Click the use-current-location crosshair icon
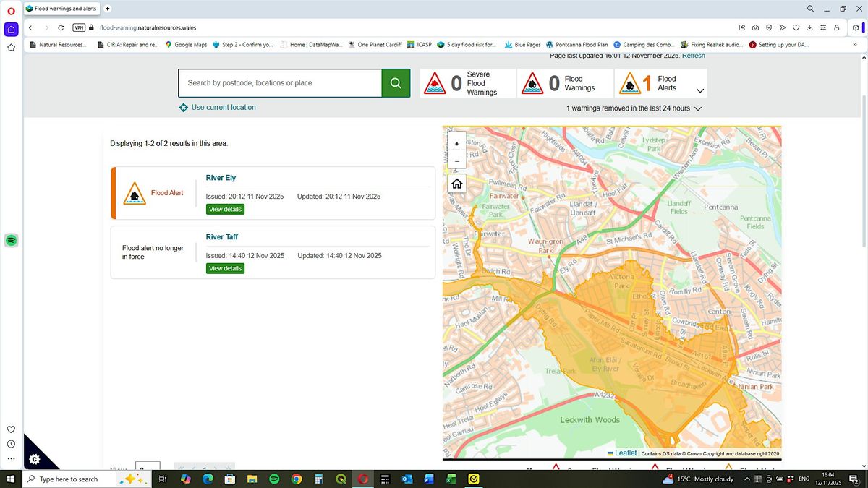 tap(183, 107)
